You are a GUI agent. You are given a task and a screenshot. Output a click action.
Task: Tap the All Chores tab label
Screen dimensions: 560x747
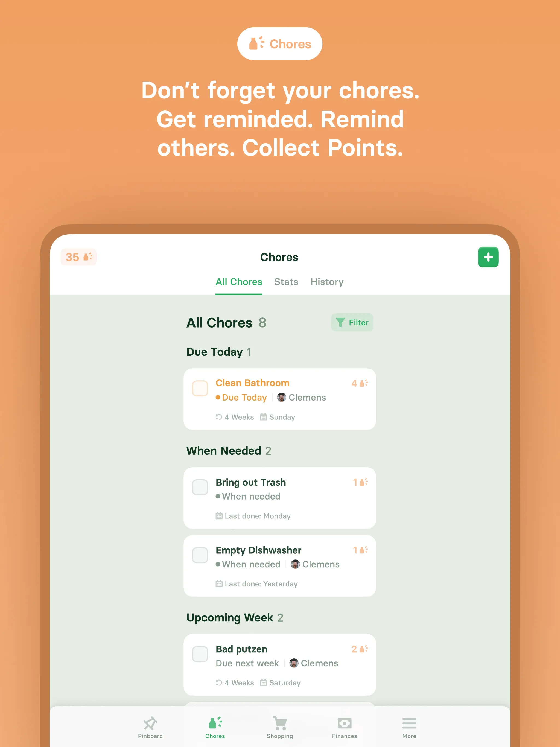[239, 282]
